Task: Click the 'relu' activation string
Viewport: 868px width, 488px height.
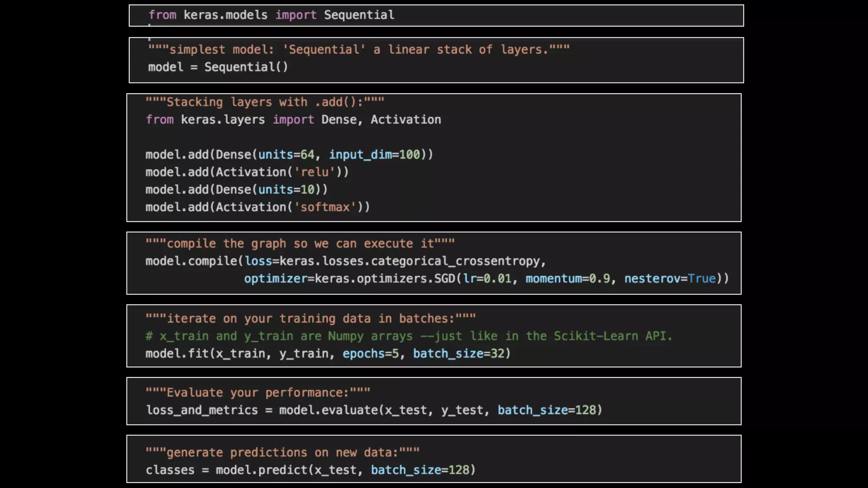Action: [x=314, y=172]
